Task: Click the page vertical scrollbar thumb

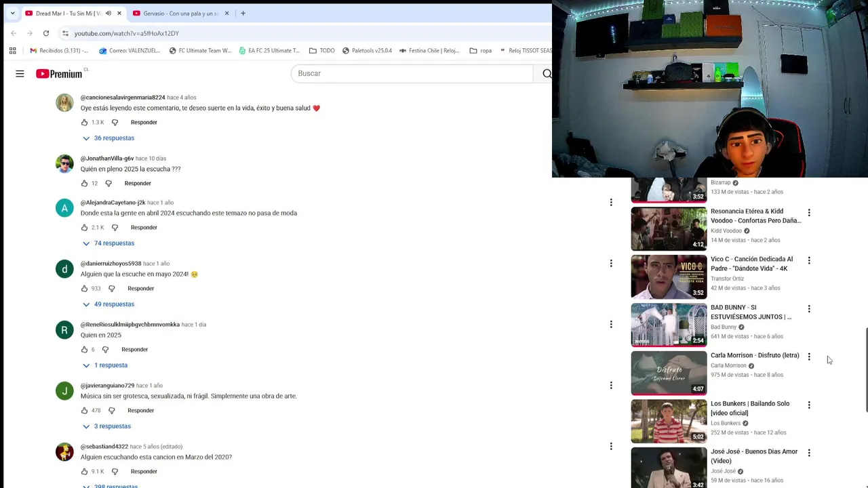Action: (866, 369)
